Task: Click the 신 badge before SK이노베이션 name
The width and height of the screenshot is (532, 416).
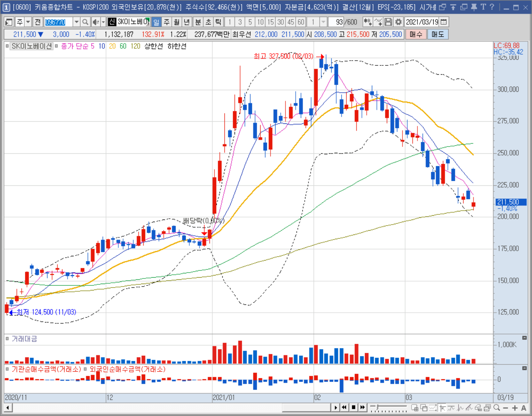Action: click(112, 22)
